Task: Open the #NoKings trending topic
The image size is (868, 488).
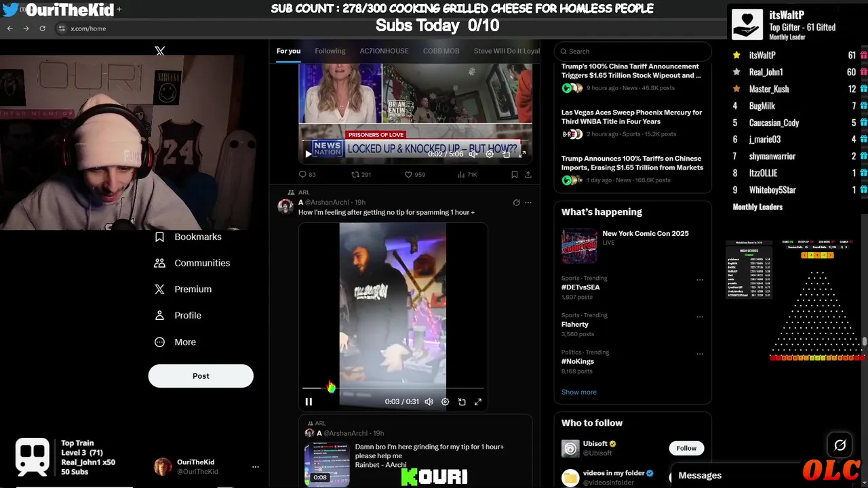Action: coord(578,361)
